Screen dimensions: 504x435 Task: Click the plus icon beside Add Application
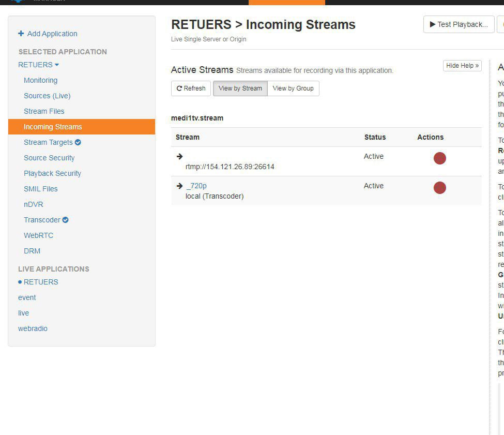(x=21, y=34)
